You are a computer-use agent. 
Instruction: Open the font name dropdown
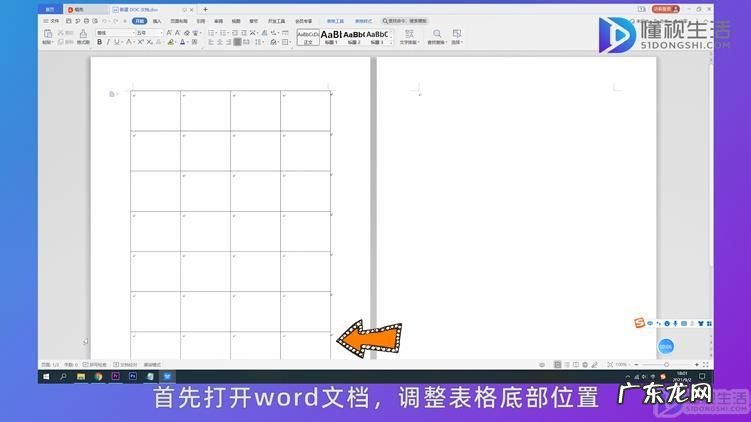pos(134,33)
